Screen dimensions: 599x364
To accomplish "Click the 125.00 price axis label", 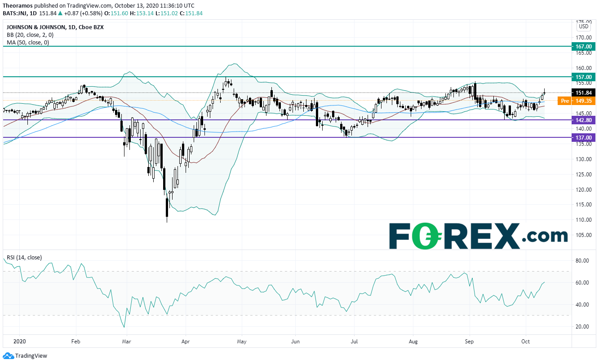I will tap(583, 174).
